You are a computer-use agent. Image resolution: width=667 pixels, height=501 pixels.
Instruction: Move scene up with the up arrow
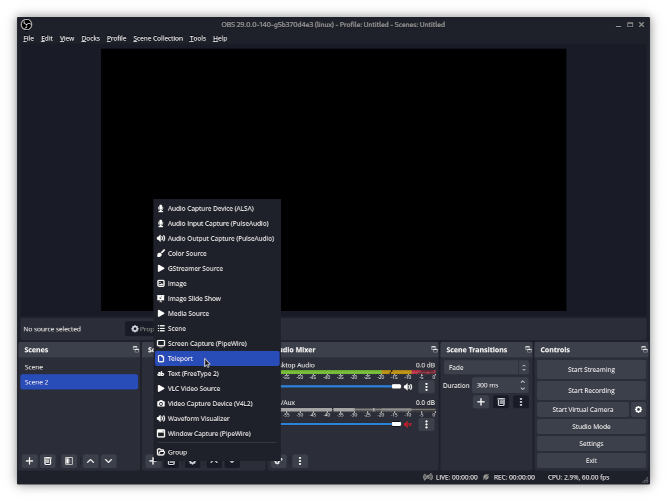coord(91,461)
